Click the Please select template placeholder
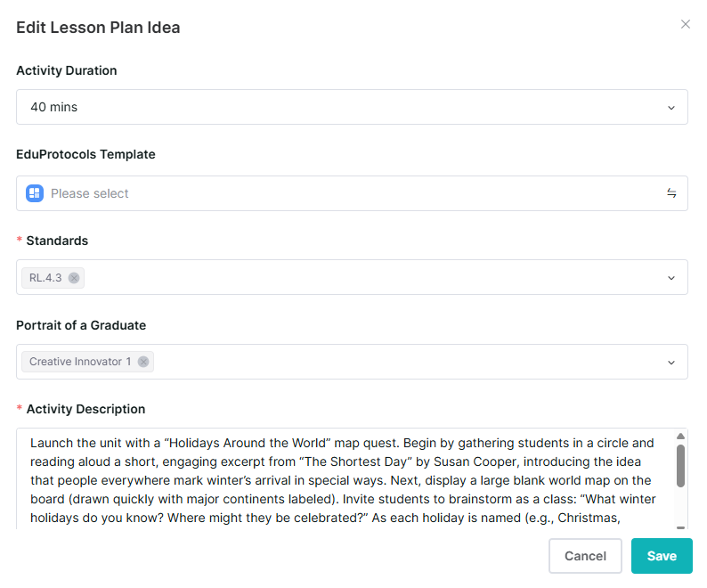 pyautogui.click(x=90, y=193)
